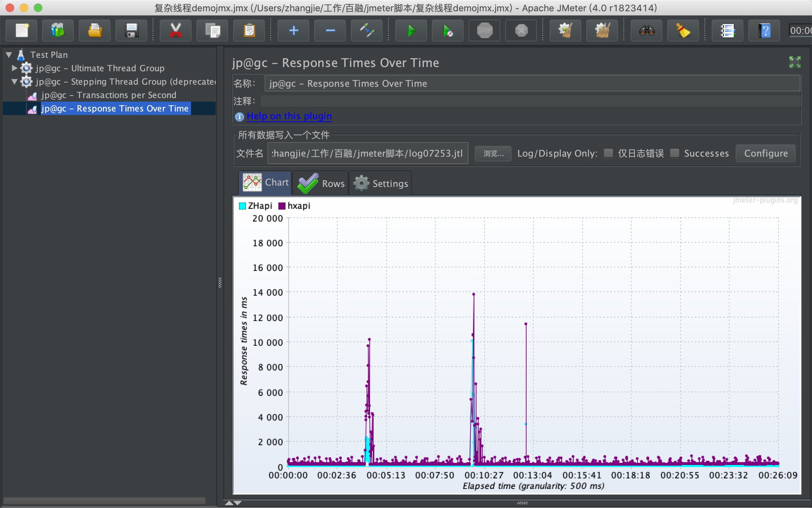Click the Configure button
Image resolution: width=812 pixels, height=508 pixels.
765,153
